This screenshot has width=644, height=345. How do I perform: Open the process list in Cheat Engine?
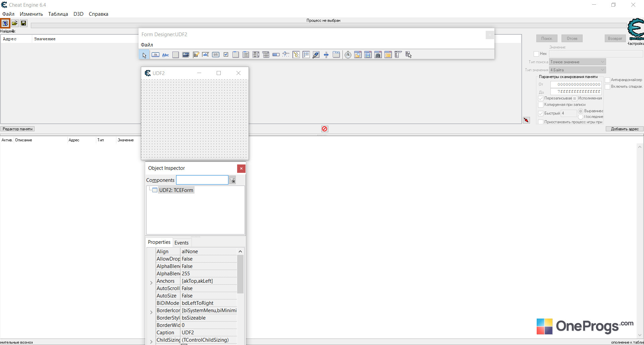click(5, 23)
